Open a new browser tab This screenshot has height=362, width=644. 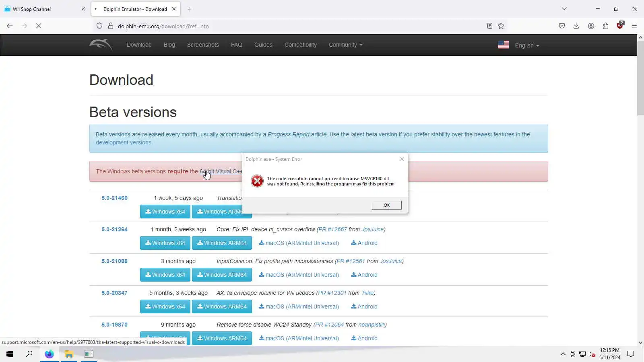tap(189, 9)
